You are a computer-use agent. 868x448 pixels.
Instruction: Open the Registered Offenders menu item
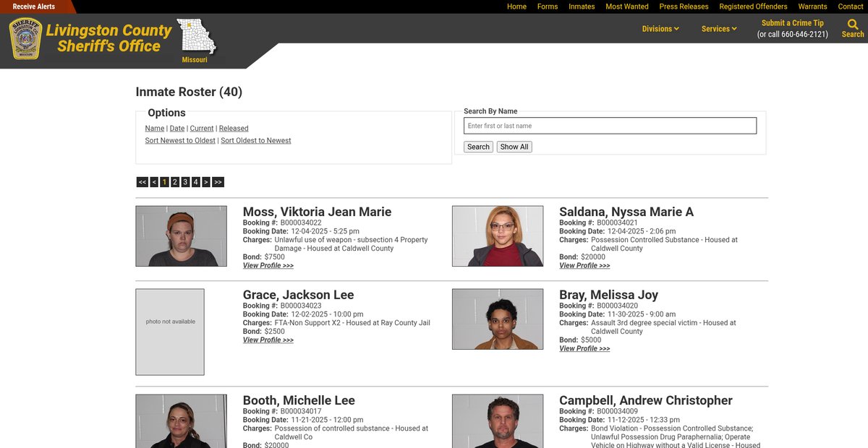753,7
